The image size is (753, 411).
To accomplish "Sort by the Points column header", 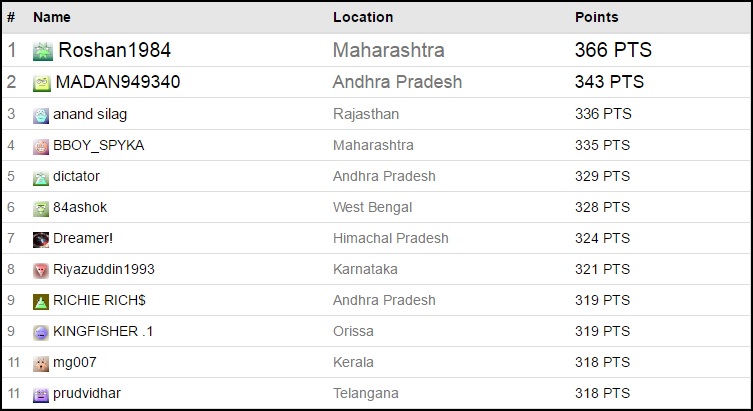I will tap(596, 17).
